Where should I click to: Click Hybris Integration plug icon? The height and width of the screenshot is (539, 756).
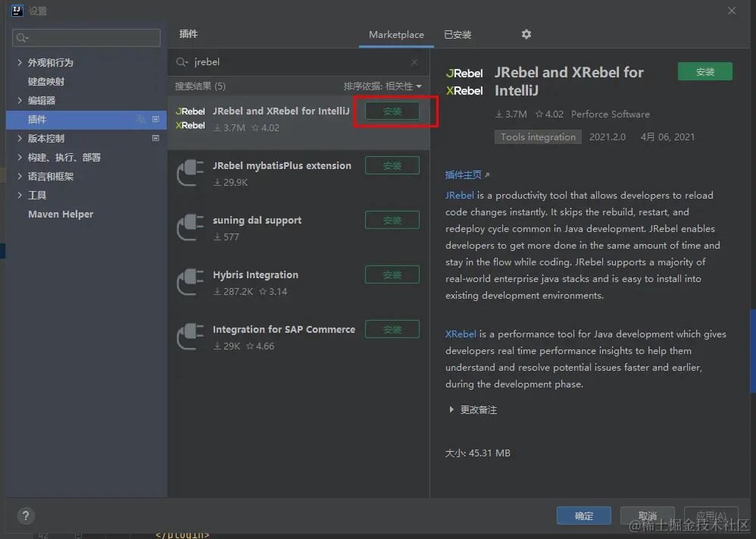click(190, 282)
